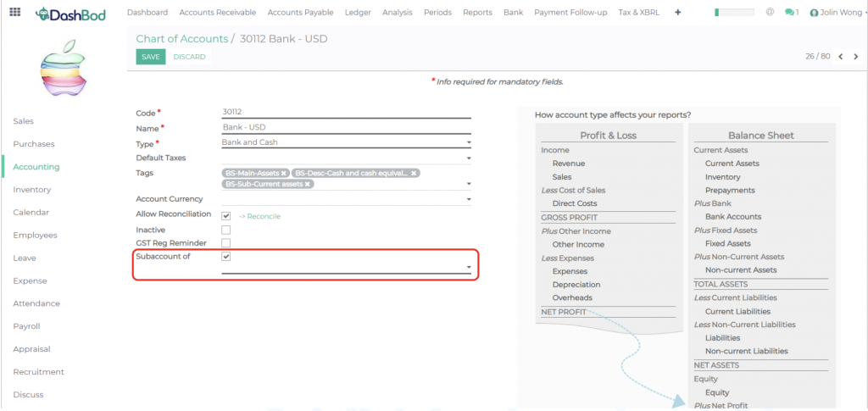868x411 pixels.
Task: Open the Account Currency dropdown
Action: point(469,200)
